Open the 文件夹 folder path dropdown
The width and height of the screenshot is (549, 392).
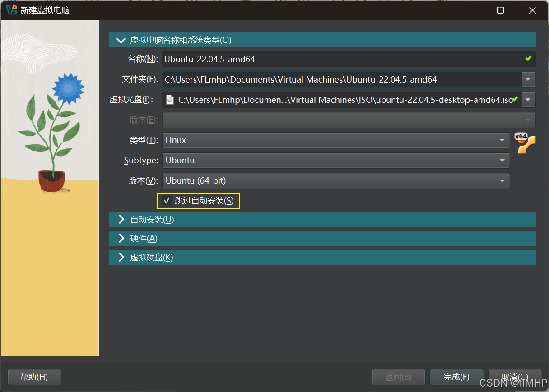point(528,80)
